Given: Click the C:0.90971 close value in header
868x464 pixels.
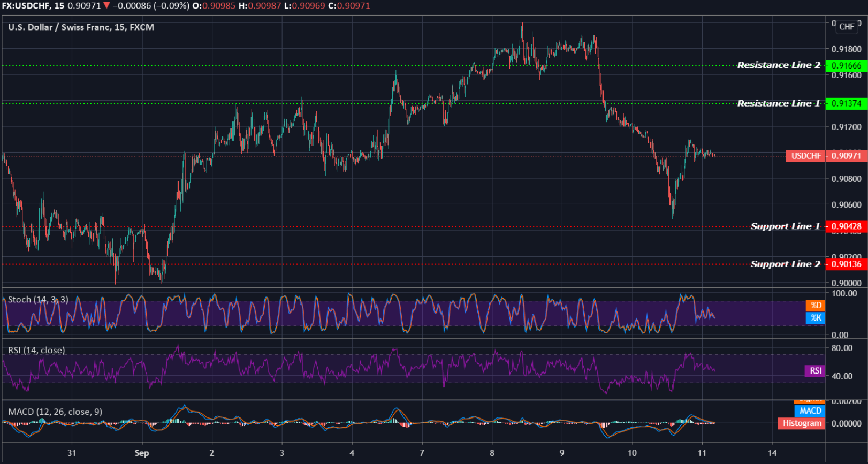Looking at the screenshot, I should pos(349,6).
